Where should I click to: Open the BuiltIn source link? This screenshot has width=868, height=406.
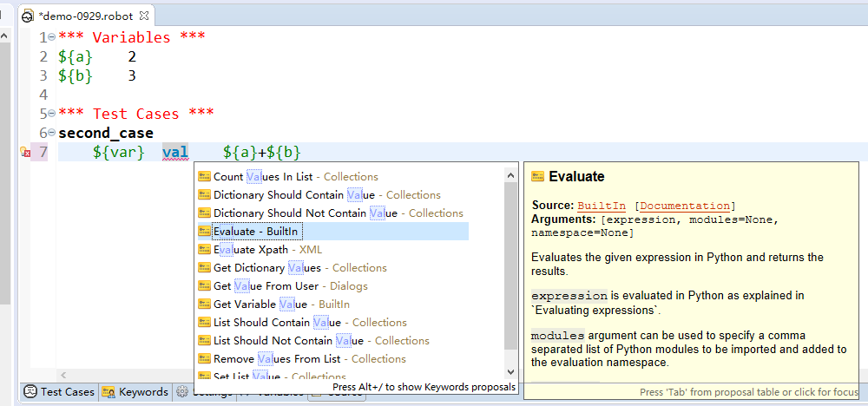[x=602, y=206]
